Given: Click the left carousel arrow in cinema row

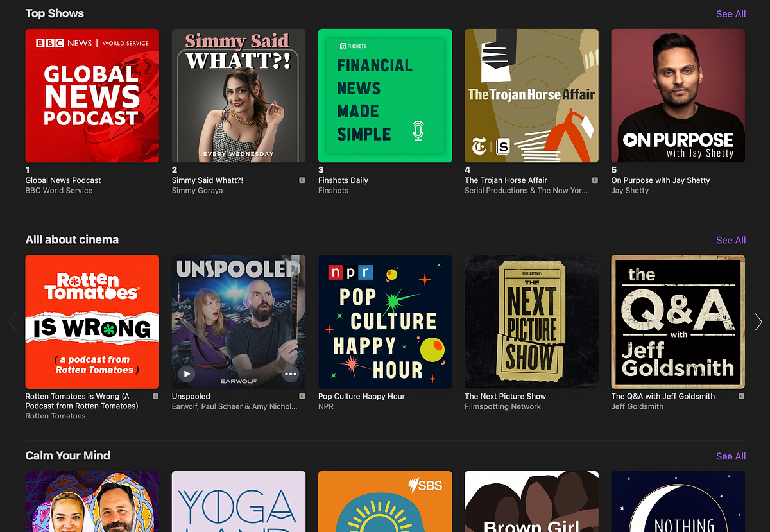Looking at the screenshot, I should (x=12, y=322).
